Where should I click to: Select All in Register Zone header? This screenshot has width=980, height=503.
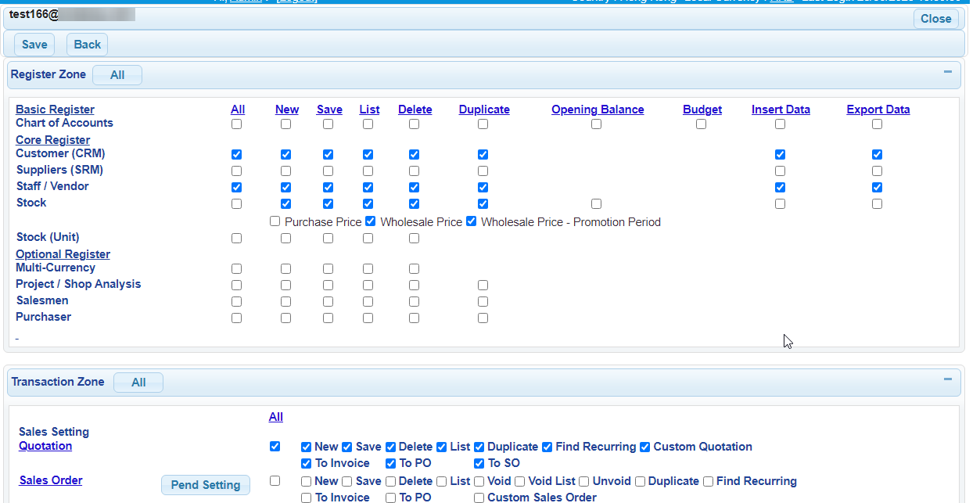point(117,75)
